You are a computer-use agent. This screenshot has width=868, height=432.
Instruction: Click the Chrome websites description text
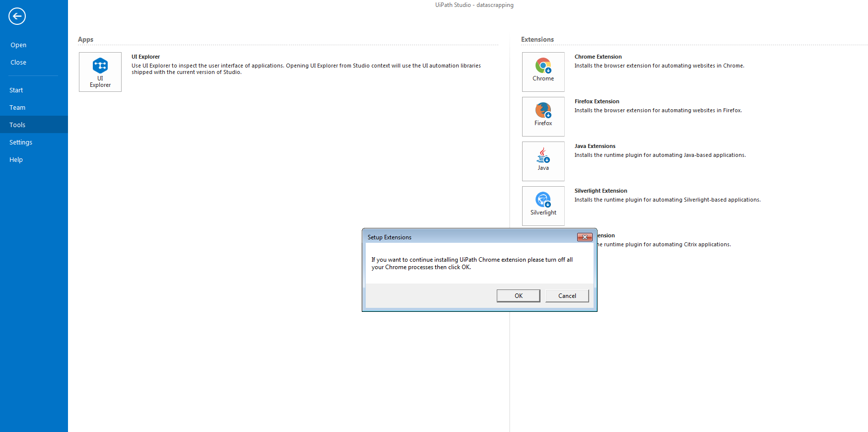click(660, 66)
